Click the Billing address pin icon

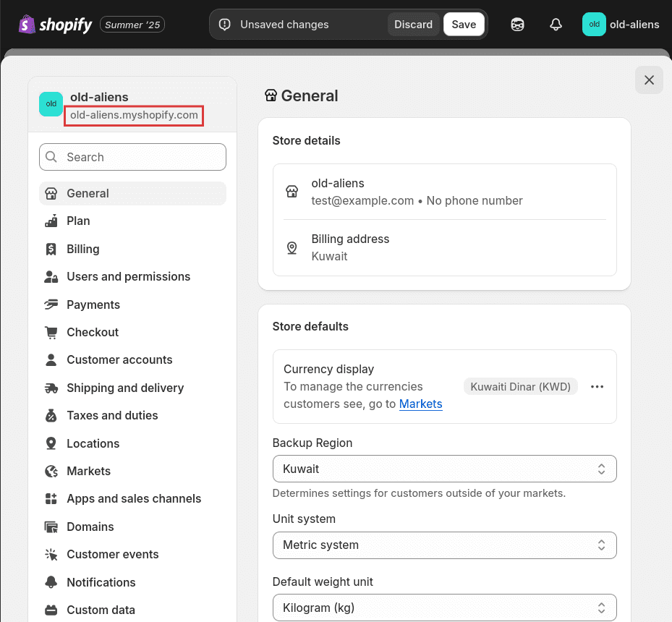(x=292, y=247)
